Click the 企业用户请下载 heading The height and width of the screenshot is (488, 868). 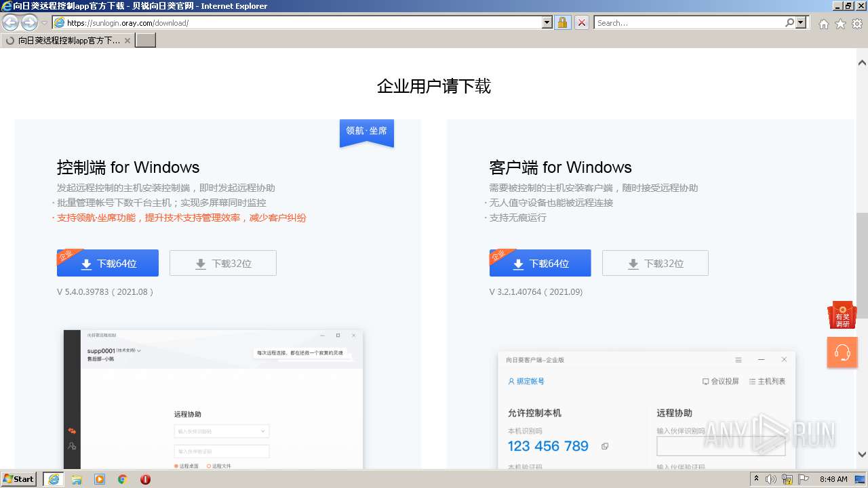434,86
